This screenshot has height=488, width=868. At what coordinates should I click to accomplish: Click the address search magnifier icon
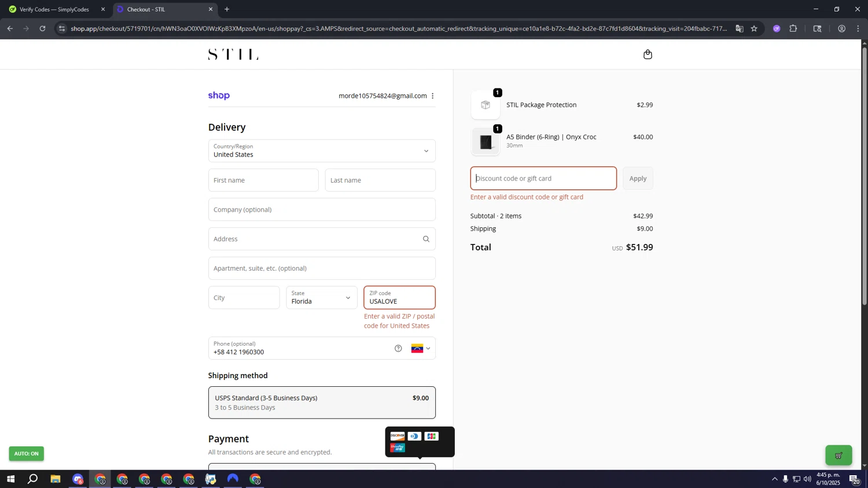(426, 239)
